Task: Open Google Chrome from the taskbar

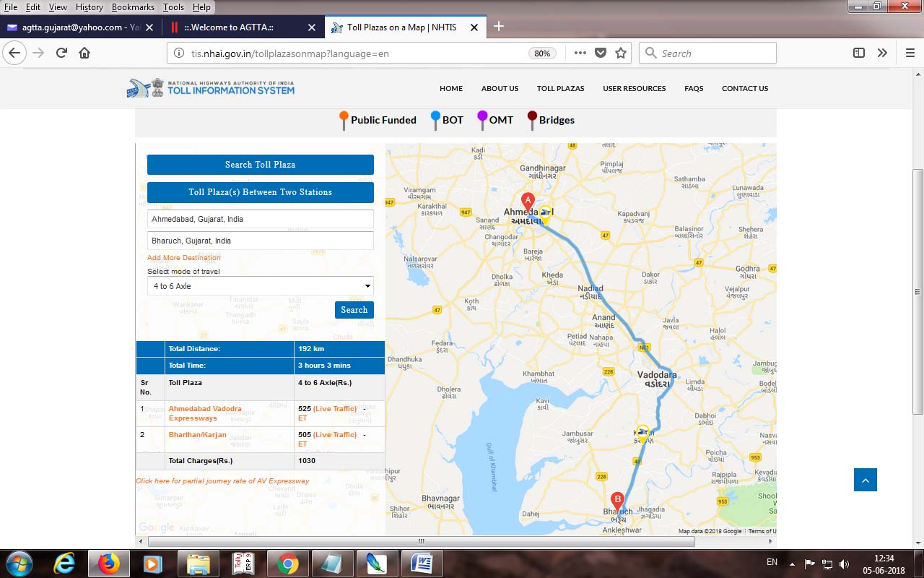Action: coord(287,564)
